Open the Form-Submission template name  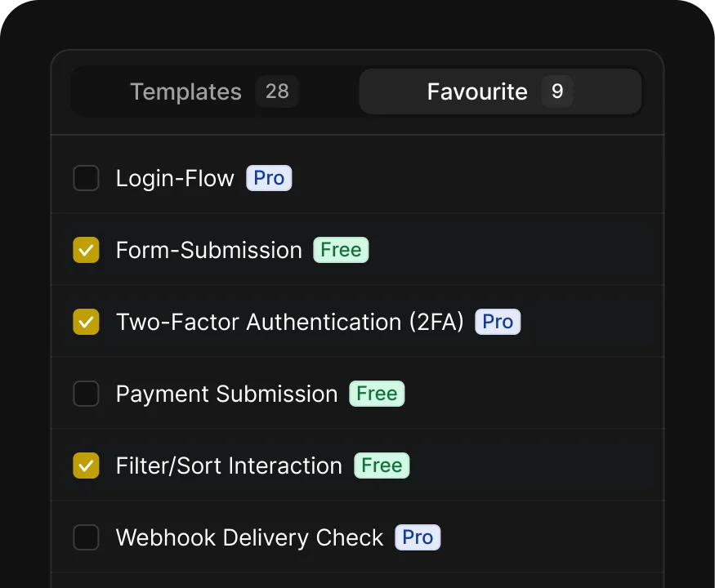[209, 250]
